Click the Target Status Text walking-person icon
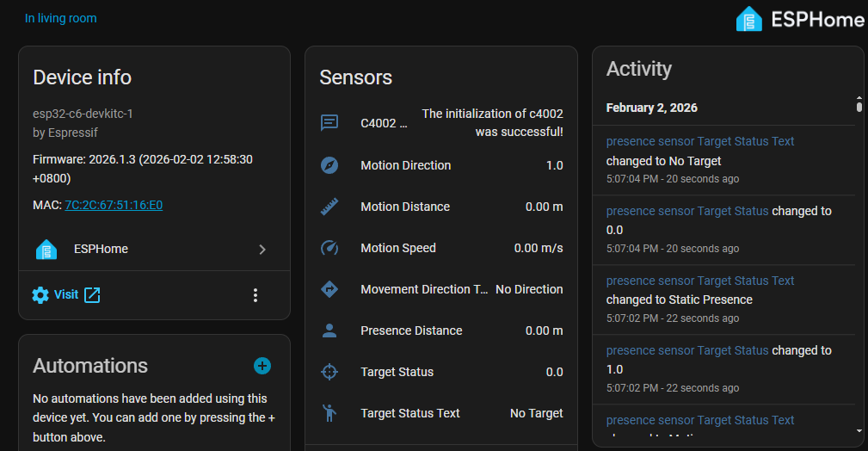The image size is (868, 451). pos(329,413)
